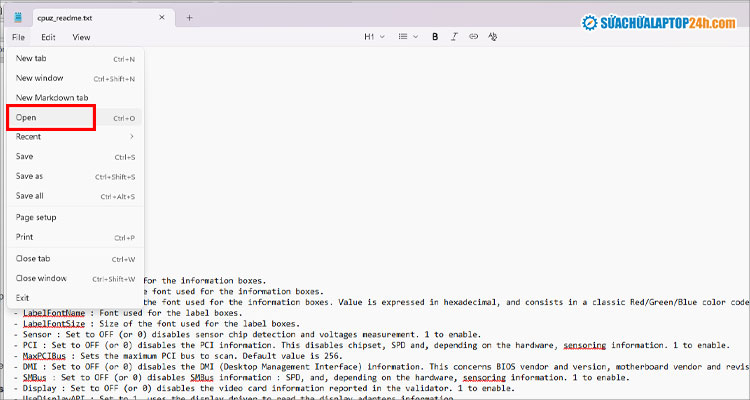Select Save in the File menu
The height and width of the screenshot is (400, 750).
coord(75,157)
